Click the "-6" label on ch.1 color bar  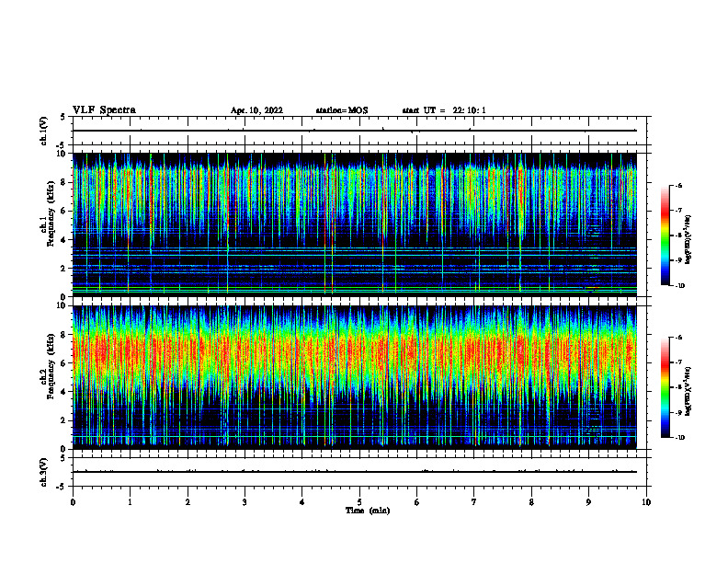pyautogui.click(x=678, y=185)
